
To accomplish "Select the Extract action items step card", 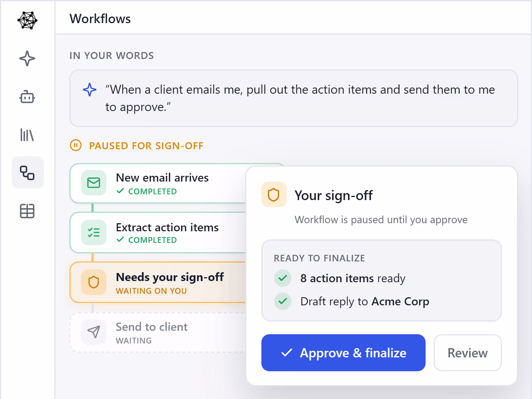I will coord(158,232).
